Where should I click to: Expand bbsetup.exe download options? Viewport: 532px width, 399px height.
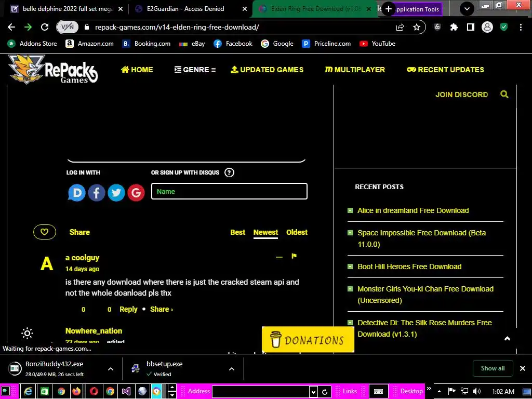coord(231,369)
